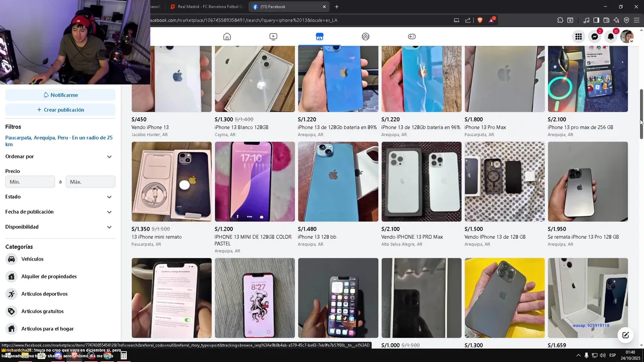Open the browser hamburger main menu
Screen dimensions: 644x362
(637, 20)
